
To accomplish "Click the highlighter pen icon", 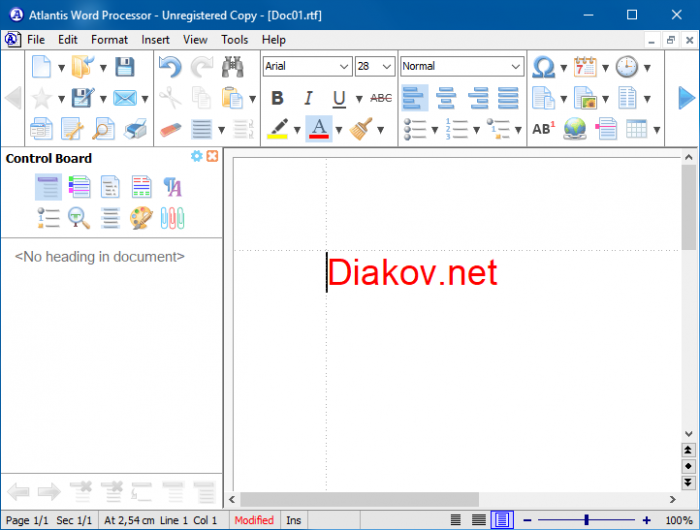I will [x=278, y=129].
